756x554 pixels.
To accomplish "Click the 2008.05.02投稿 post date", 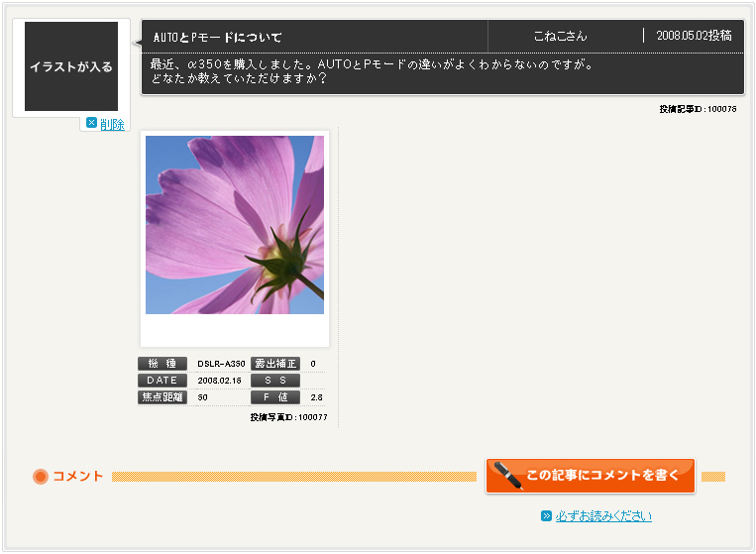I will 694,36.
